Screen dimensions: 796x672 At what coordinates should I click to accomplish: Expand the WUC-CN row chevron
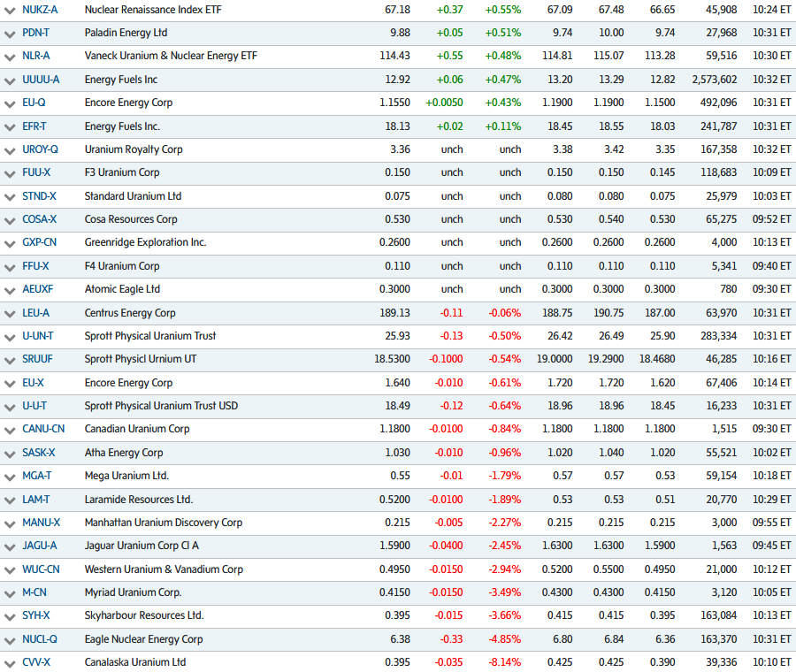(x=10, y=571)
